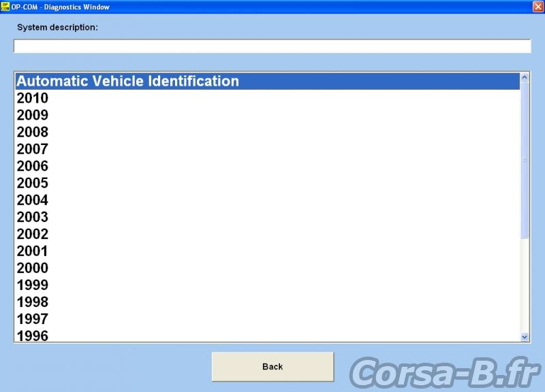This screenshot has height=392, width=545.
Task: Select the 1996 row
Action: click(x=268, y=335)
